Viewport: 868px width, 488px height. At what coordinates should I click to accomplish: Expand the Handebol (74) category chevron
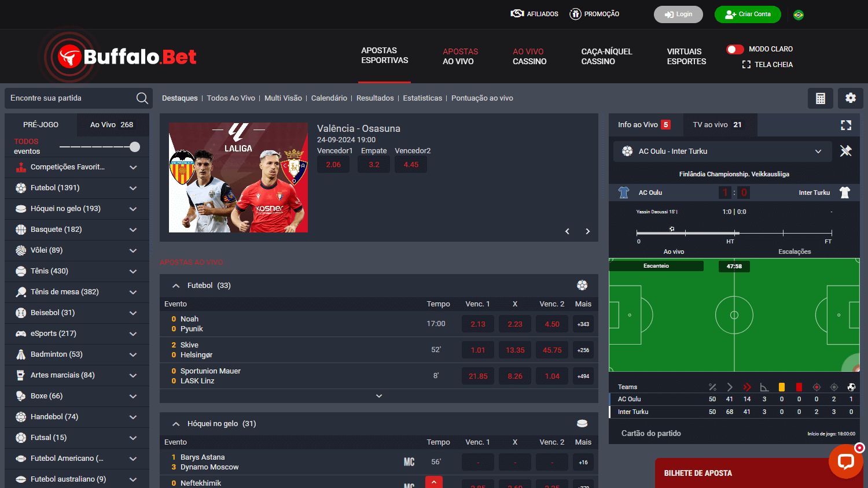(133, 417)
